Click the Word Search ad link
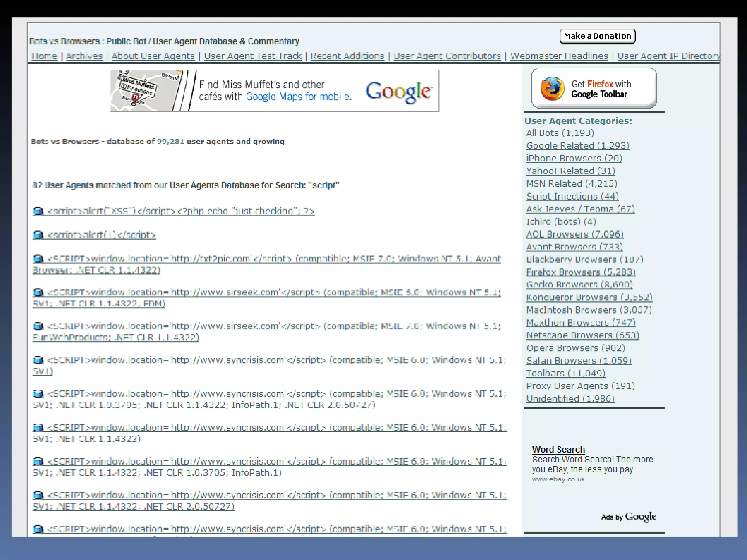The image size is (747, 560). click(x=558, y=450)
